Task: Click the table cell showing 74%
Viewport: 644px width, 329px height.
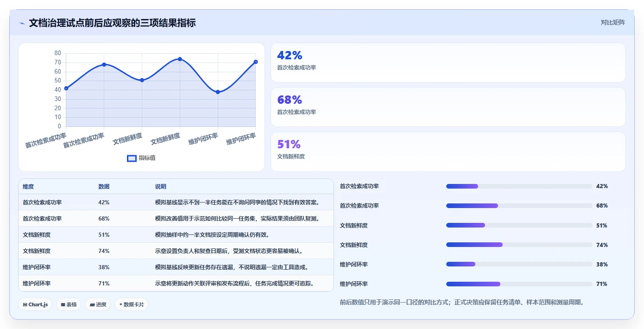Action: point(104,251)
